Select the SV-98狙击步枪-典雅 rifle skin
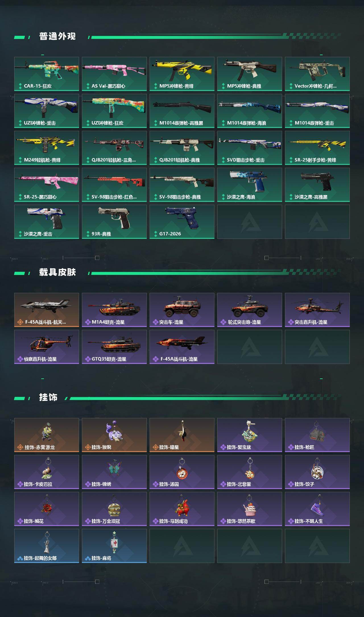364x617 pixels. click(x=182, y=185)
